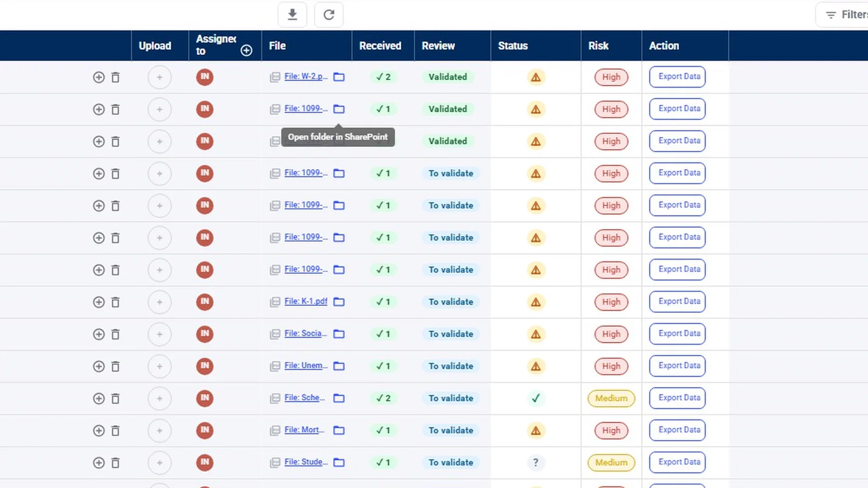The image size is (868, 488).
Task: Click the download icon in the top toolbar
Action: click(292, 15)
